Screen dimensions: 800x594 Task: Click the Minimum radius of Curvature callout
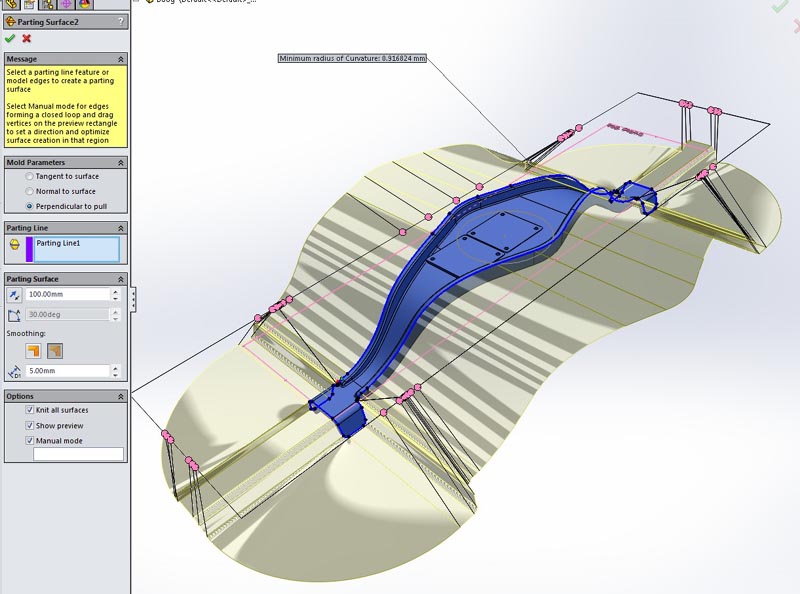pyautogui.click(x=352, y=58)
